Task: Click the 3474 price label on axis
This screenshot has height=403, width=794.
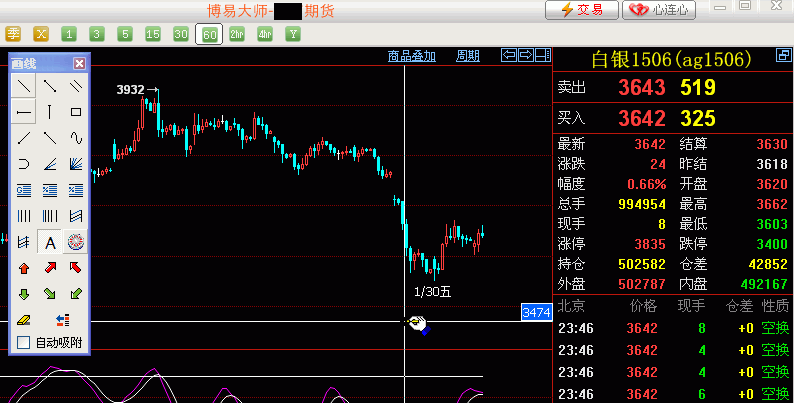Action: [x=537, y=313]
